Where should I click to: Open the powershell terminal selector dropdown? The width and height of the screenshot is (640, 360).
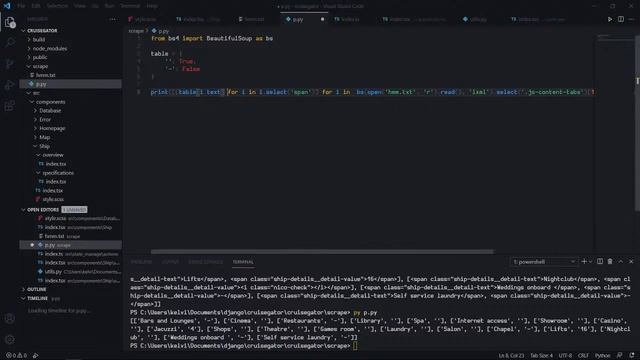544,262
